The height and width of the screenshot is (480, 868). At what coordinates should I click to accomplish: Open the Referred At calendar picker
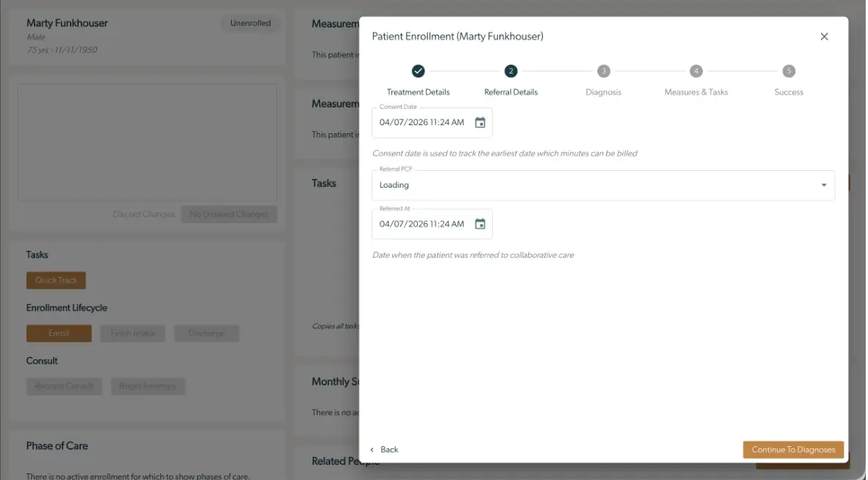coord(480,224)
